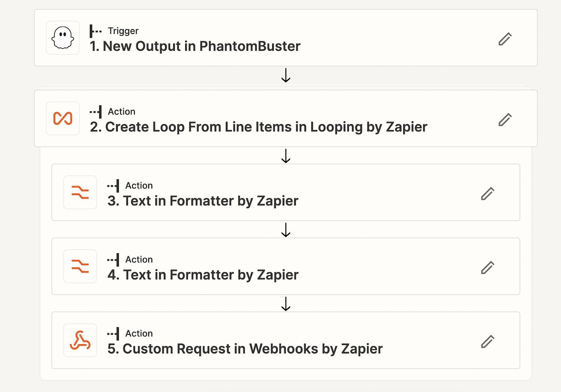The height and width of the screenshot is (392, 561).
Task: Open step 2 Create Loop From Line Items
Action: click(258, 127)
